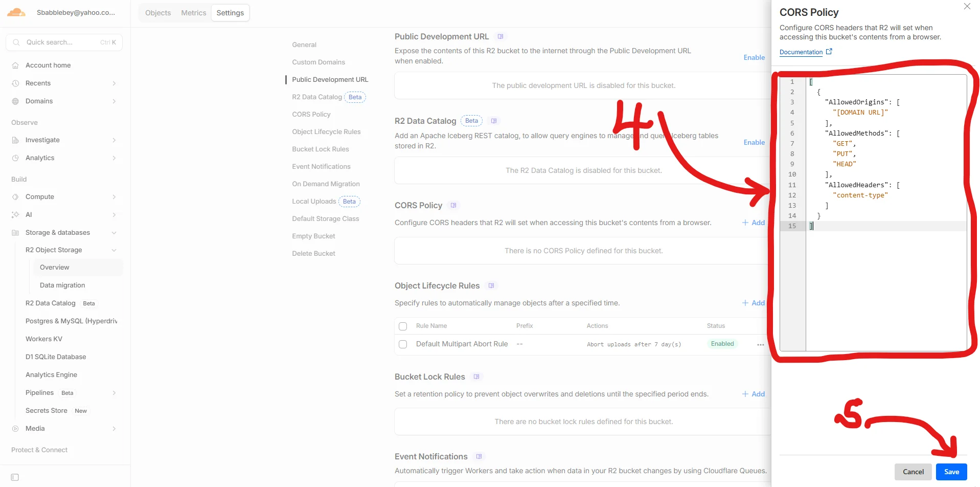Viewport: 980px width, 487px height.
Task: Open docs icon next to Public Development URL
Action: point(500,36)
